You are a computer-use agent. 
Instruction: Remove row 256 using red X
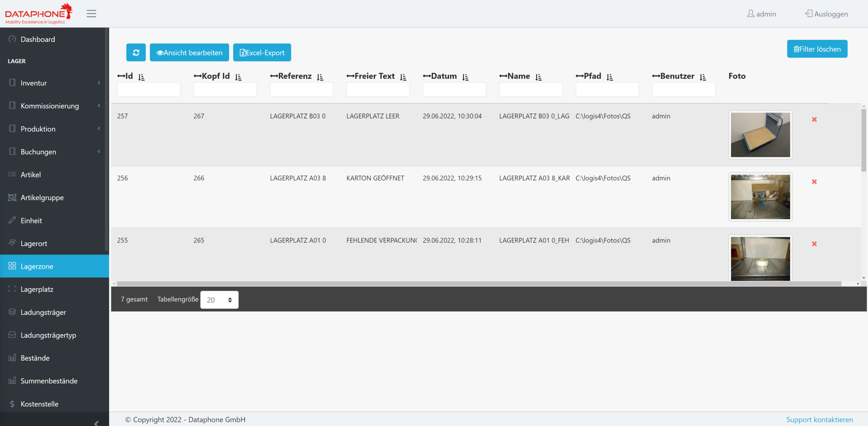click(x=814, y=182)
